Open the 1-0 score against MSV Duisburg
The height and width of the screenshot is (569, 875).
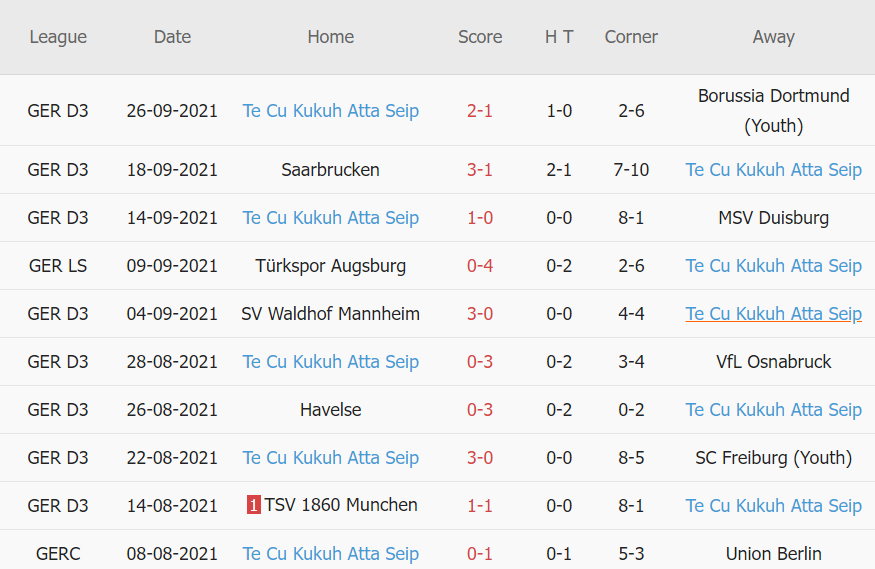(x=480, y=218)
